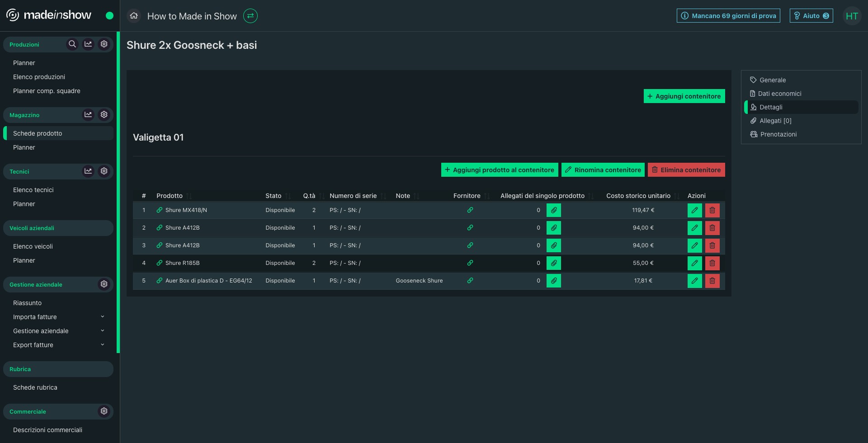Open Planner comp. squadre in the sidebar
This screenshot has width=868, height=443.
47,91
